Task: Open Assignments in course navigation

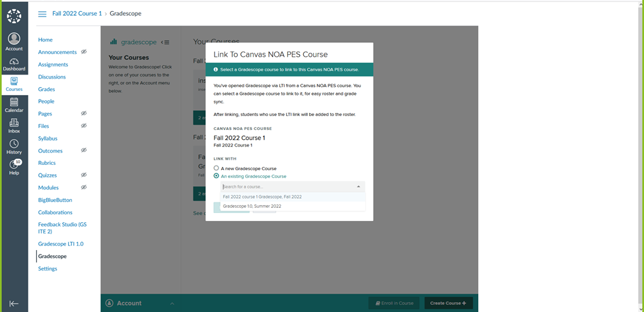Action: tap(53, 65)
